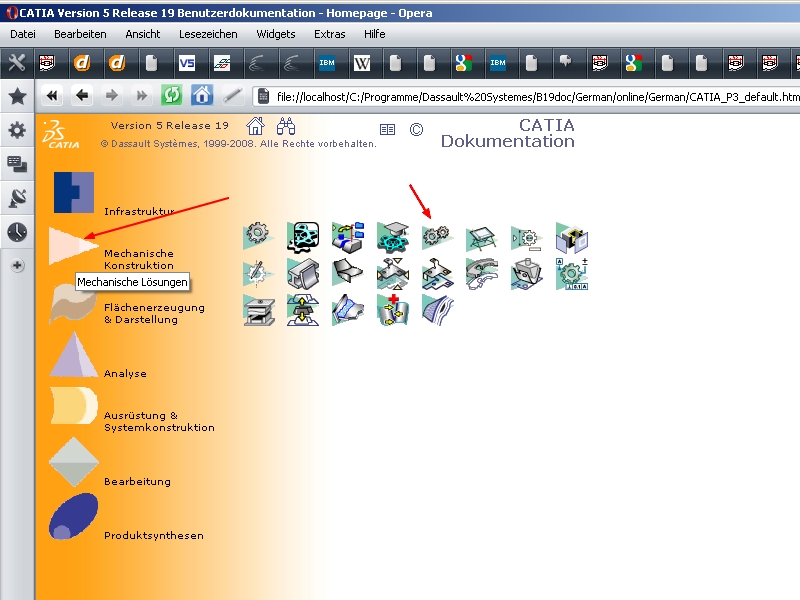The image size is (800, 600).
Task: Open the gear Widgets side panel
Action: point(17,130)
